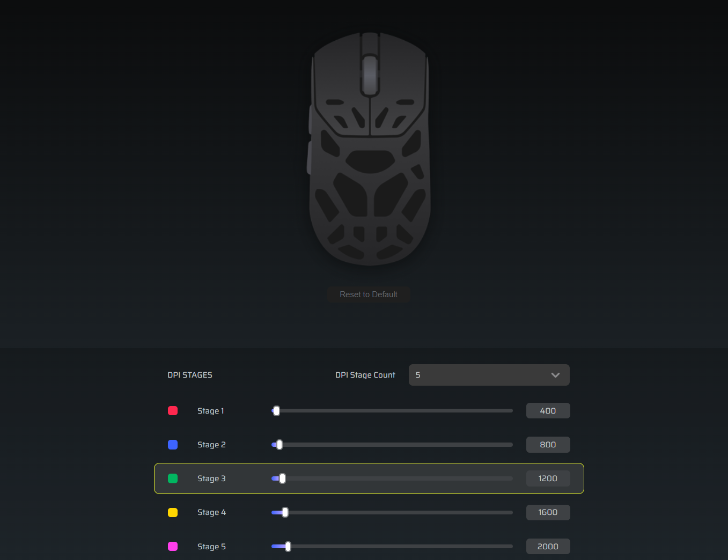This screenshot has width=728, height=560.
Task: Click the Stage 4 slider handle
Action: (285, 512)
